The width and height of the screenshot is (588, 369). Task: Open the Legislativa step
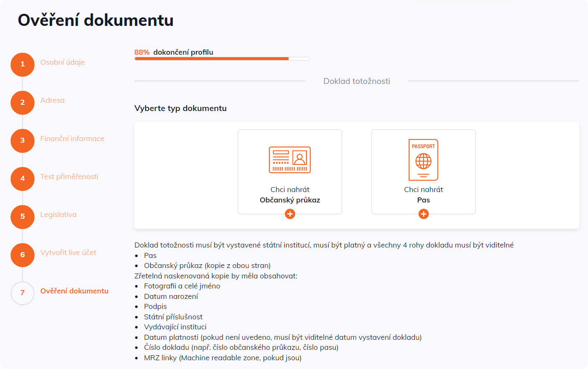(58, 215)
